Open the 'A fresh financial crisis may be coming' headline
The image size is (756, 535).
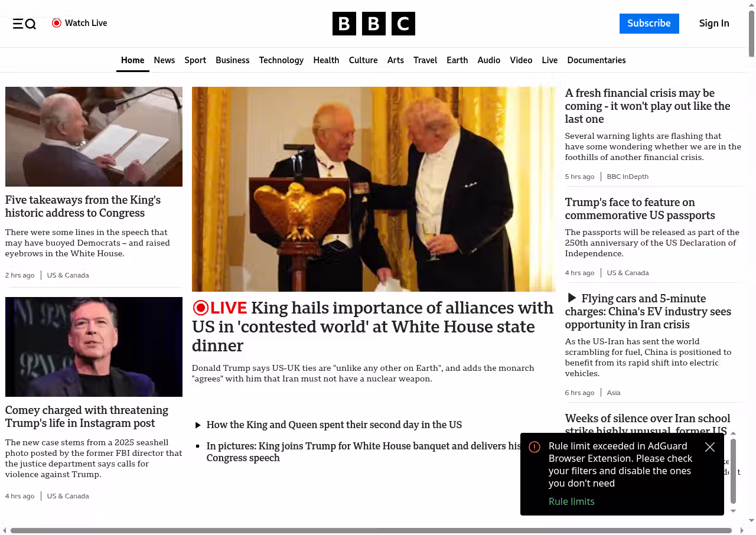click(x=648, y=106)
